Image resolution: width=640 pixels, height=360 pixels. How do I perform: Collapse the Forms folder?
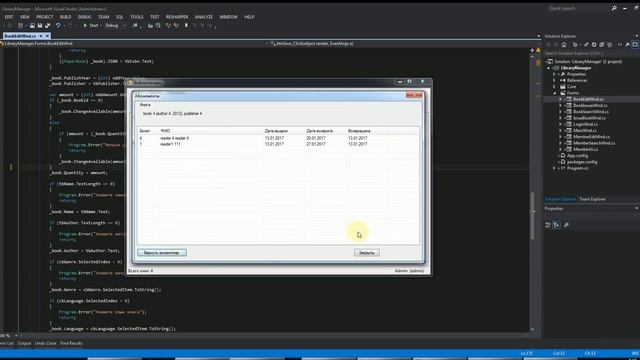(x=554, y=93)
